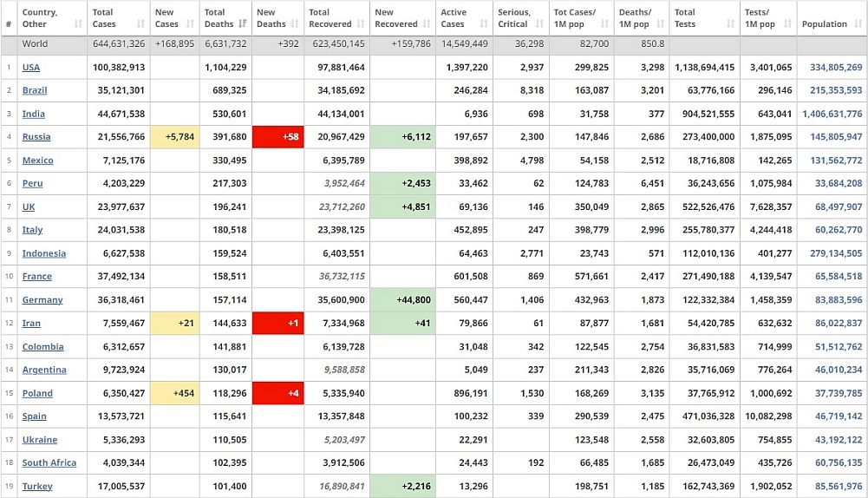Screen dimensions: 868x498
Task: Click Germany population 83,883,596 link
Action: pos(839,299)
